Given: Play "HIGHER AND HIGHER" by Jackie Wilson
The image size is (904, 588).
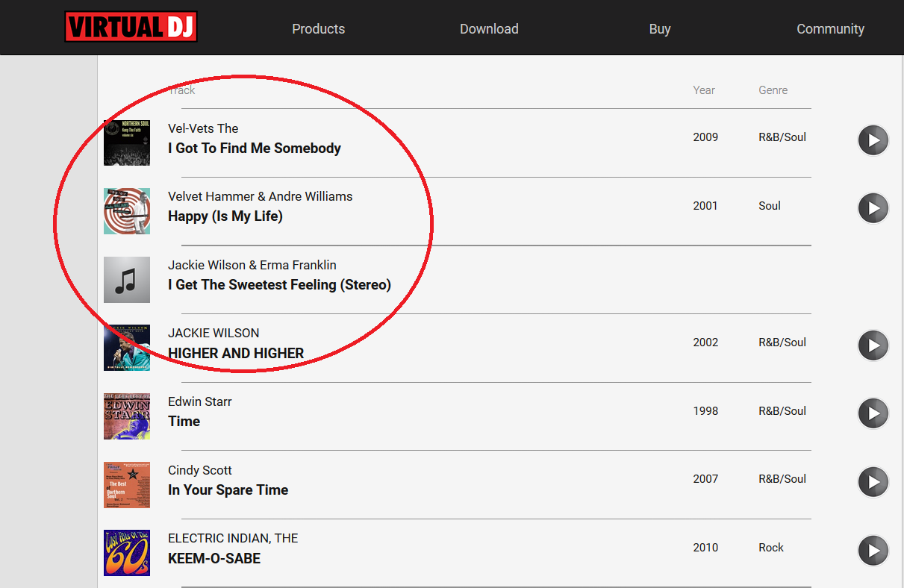Looking at the screenshot, I should click(x=873, y=345).
